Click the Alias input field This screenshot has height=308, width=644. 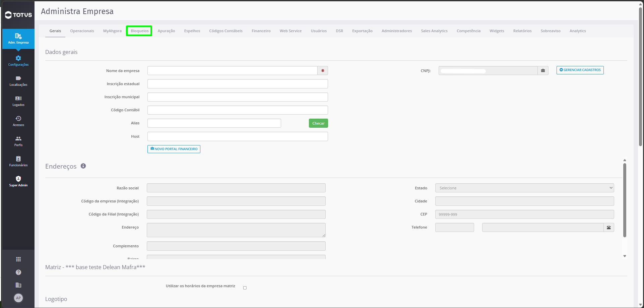click(214, 123)
